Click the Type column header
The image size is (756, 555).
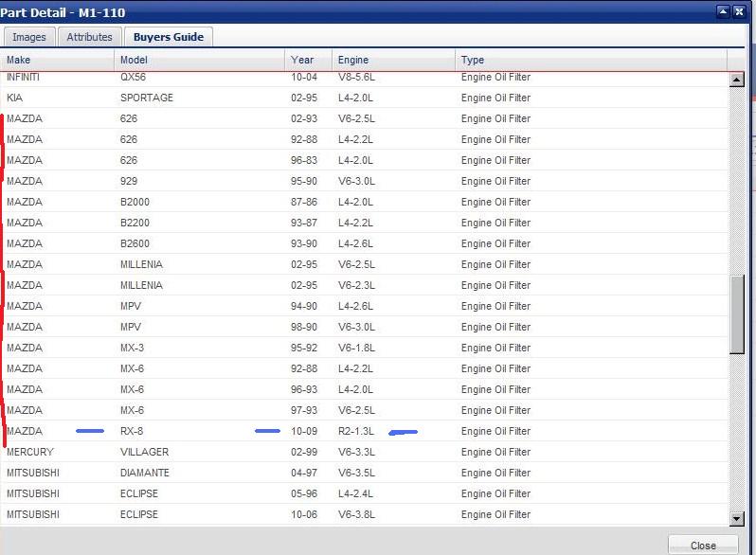[591, 60]
